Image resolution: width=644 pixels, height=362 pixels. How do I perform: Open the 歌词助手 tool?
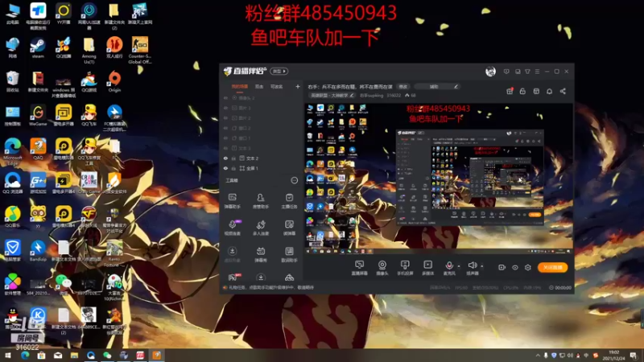[x=289, y=254]
